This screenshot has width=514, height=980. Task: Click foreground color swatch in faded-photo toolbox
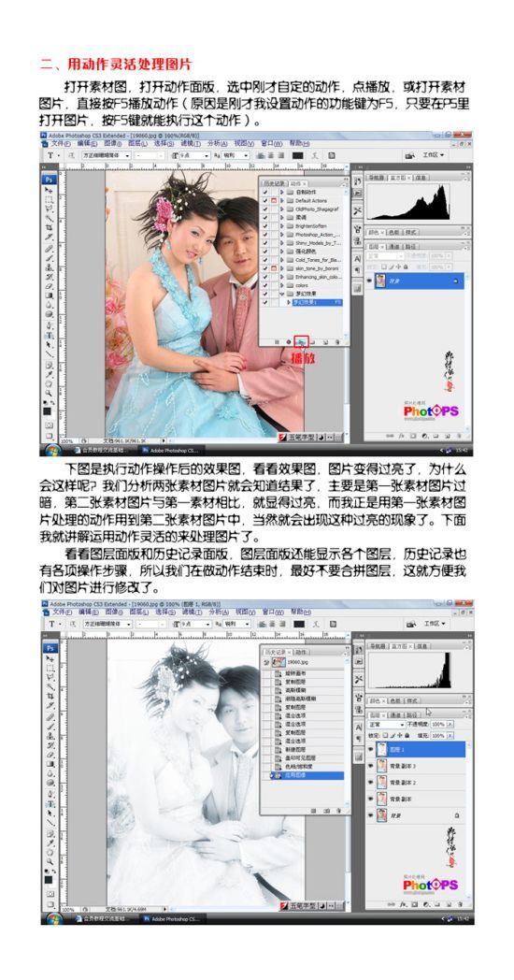coord(48,879)
